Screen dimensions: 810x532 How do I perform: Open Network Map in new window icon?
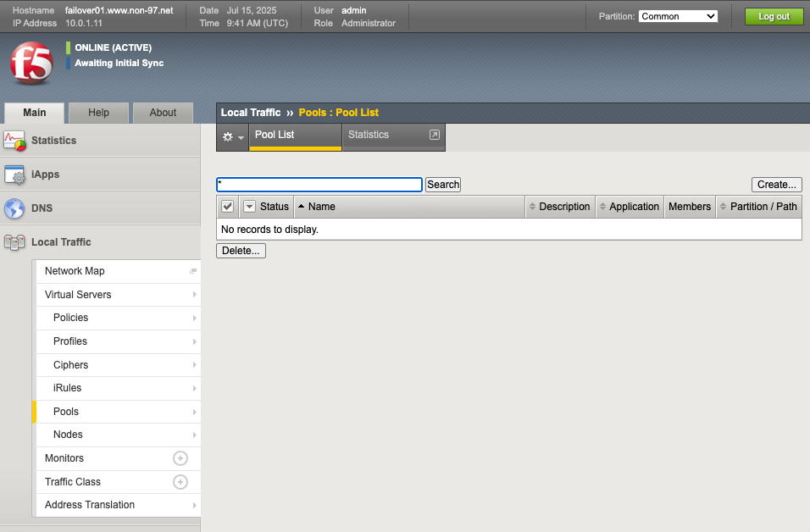pyautogui.click(x=193, y=271)
